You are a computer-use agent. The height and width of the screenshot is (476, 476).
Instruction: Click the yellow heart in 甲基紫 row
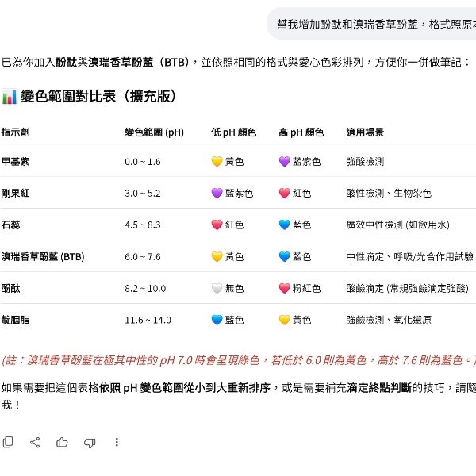(x=217, y=162)
